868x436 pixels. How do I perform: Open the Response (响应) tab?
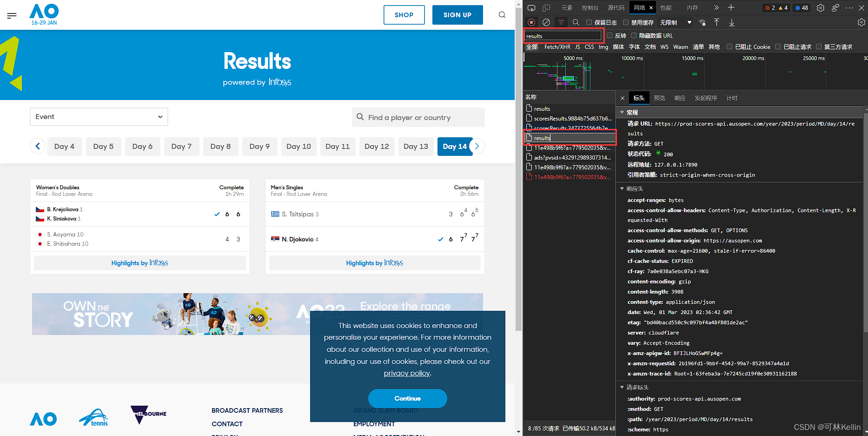[x=680, y=98]
